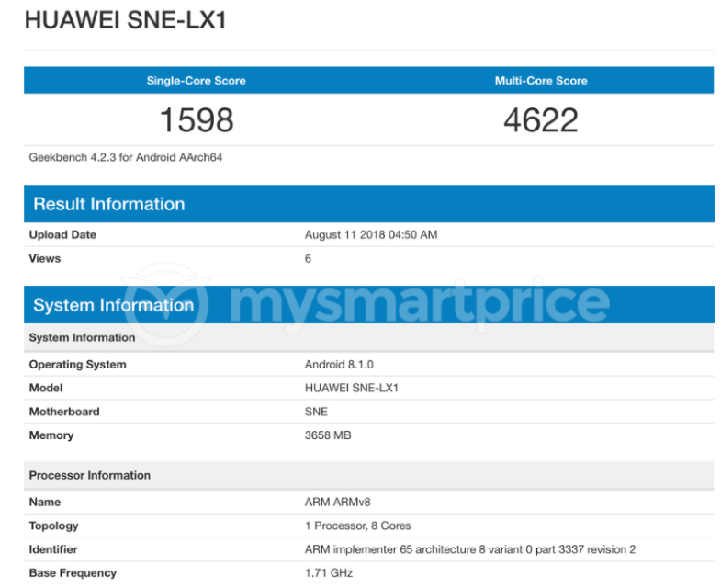
Task: Click Geekbench 4.2.3 for Android AArch64 text
Action: tap(126, 157)
